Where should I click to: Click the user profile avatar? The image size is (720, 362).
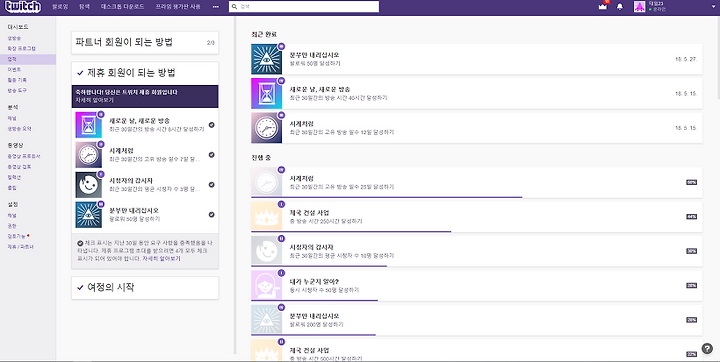pos(639,7)
